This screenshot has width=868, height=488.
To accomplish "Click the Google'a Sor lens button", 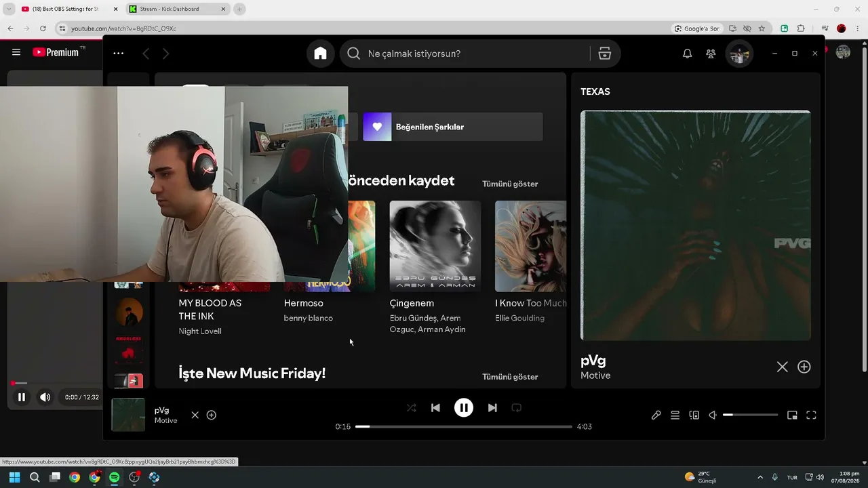I will coord(697,28).
